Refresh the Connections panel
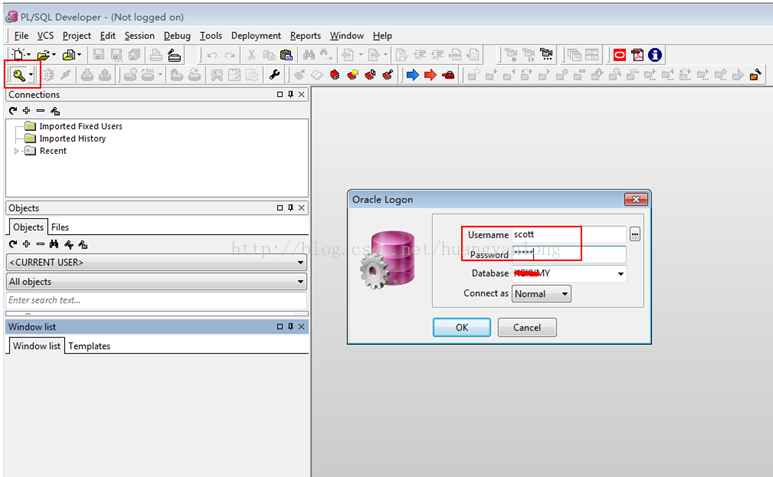The image size is (773, 477). [x=13, y=110]
